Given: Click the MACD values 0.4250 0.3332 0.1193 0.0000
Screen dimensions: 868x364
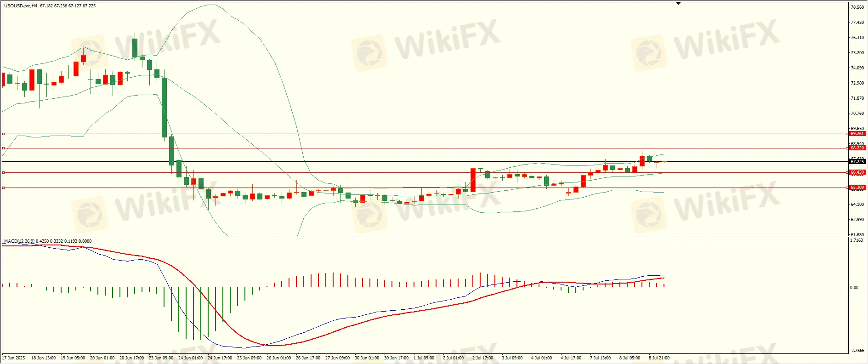Looking at the screenshot, I should 64,241.
